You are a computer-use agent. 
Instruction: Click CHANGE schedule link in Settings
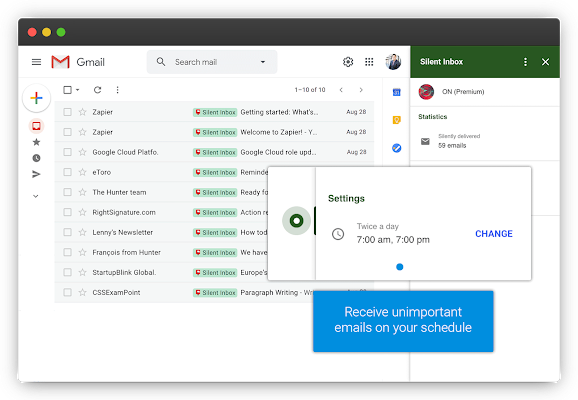pos(494,234)
